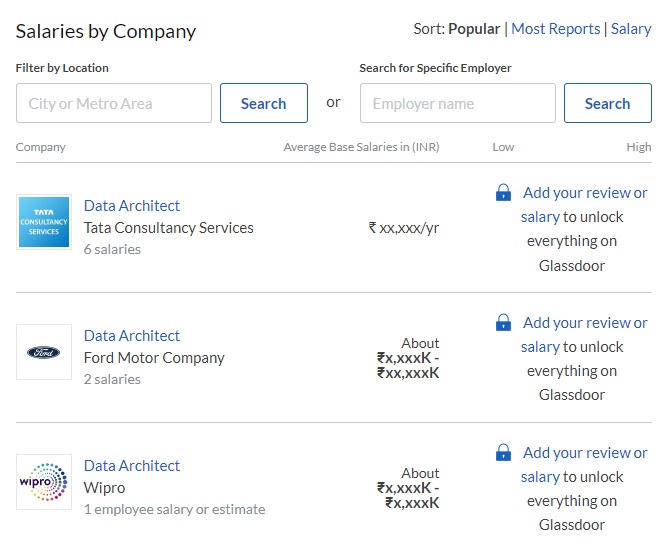Sort salaries by Popular

tap(474, 29)
